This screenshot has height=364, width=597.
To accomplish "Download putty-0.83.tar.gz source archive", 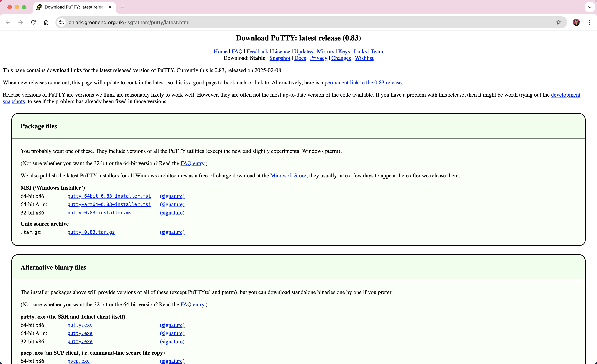I will coord(91,232).
